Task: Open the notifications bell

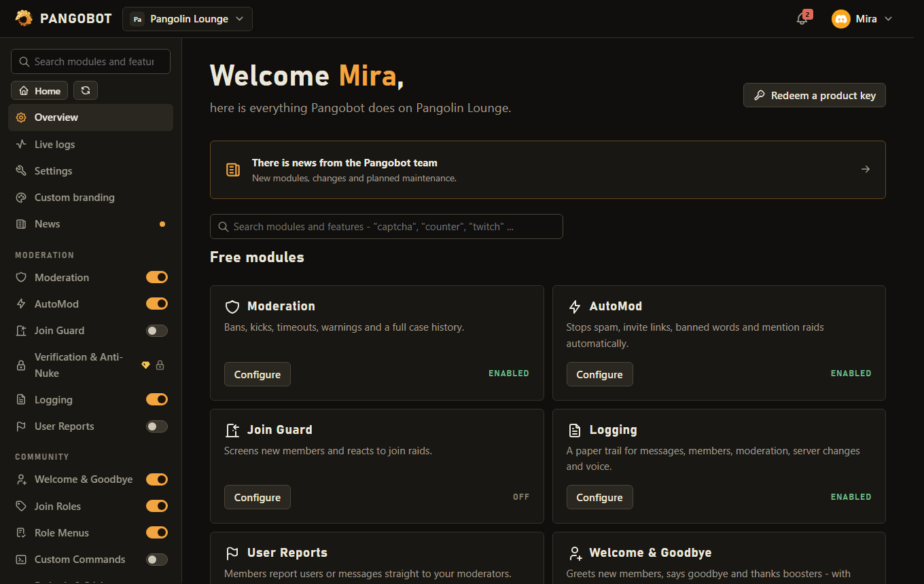Action: pyautogui.click(x=802, y=19)
